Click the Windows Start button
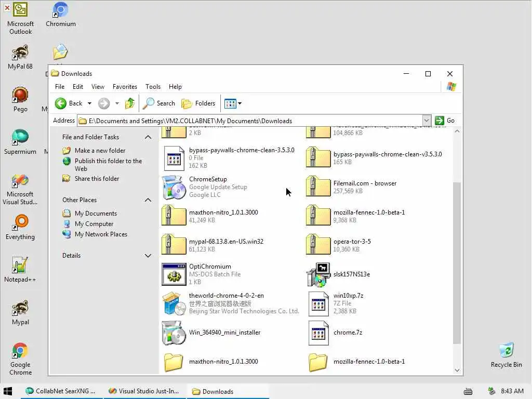Image resolution: width=532 pixels, height=399 pixels. coord(8,391)
